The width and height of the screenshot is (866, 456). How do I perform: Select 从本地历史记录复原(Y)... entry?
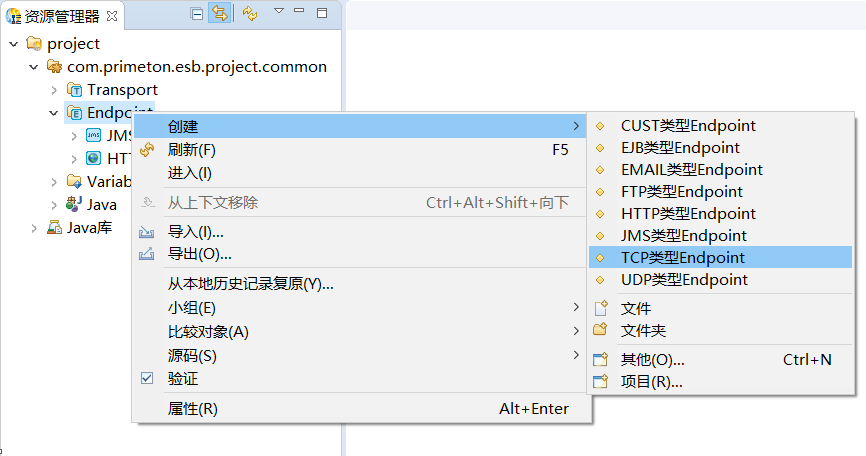point(250,283)
